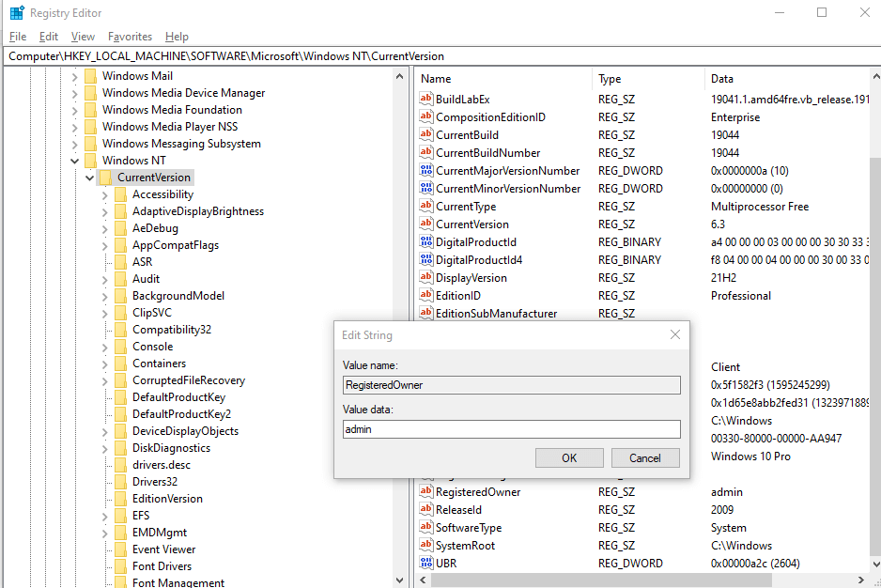This screenshot has width=881, height=588.
Task: Click the 'Multiprocessor Free' data cell
Action: click(x=760, y=207)
